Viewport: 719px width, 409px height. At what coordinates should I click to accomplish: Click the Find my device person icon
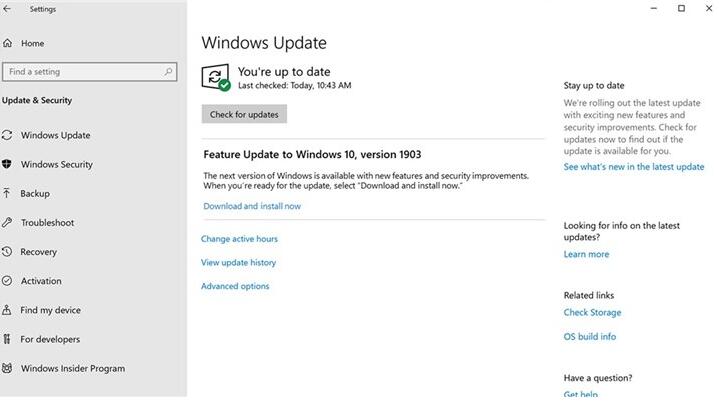pos(7,310)
